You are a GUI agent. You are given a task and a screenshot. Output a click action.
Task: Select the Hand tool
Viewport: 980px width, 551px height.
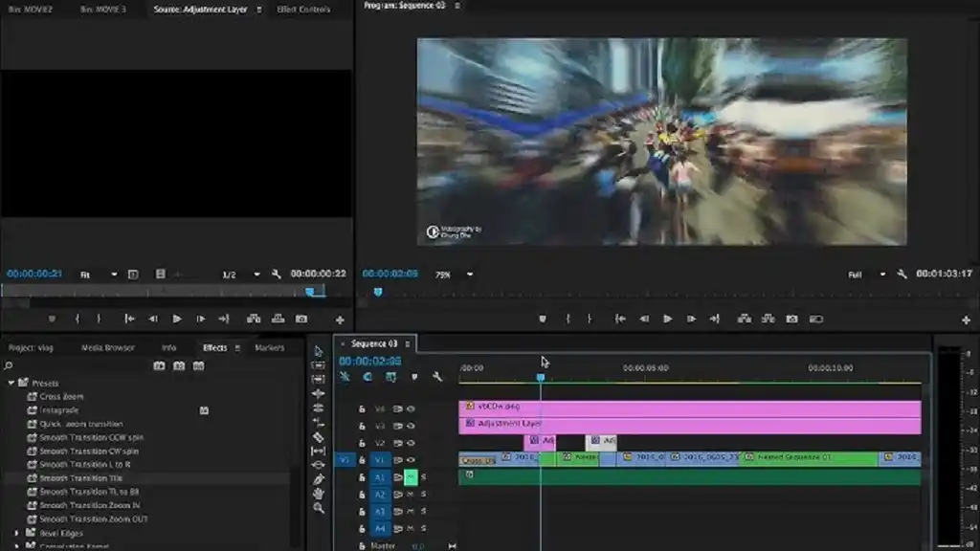(318, 494)
